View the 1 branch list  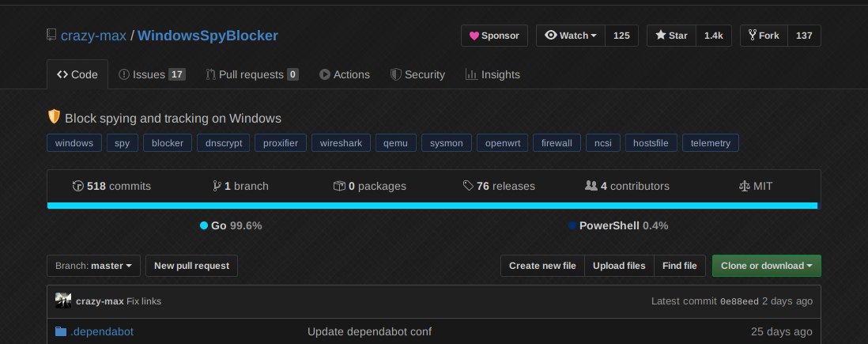pos(241,186)
